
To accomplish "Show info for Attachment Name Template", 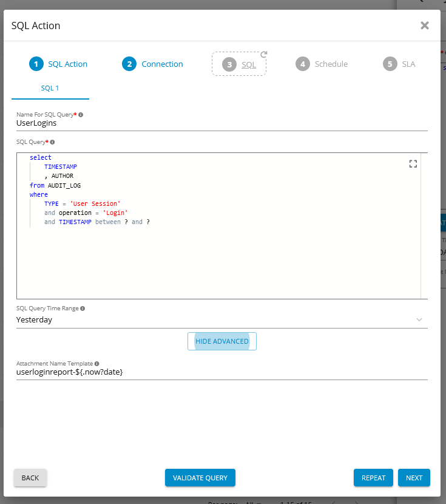I will [x=97, y=364].
